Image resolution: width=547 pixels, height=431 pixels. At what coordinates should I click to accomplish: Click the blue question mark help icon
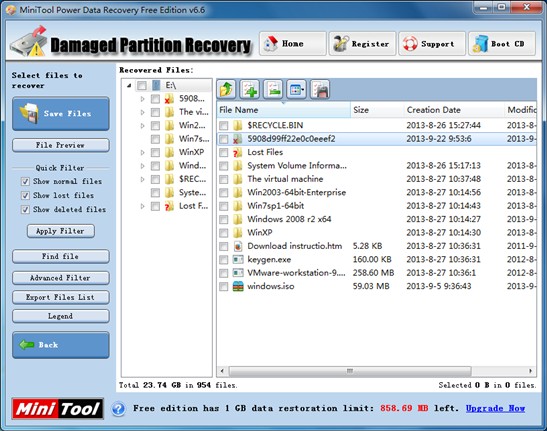pyautogui.click(x=119, y=409)
